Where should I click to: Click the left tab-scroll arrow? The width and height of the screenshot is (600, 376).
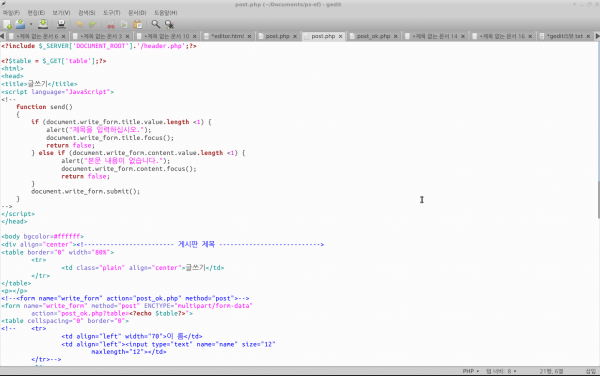coord(2,36)
